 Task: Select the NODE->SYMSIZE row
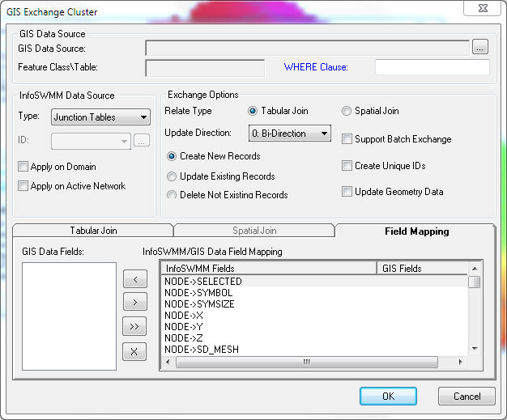coord(314,304)
